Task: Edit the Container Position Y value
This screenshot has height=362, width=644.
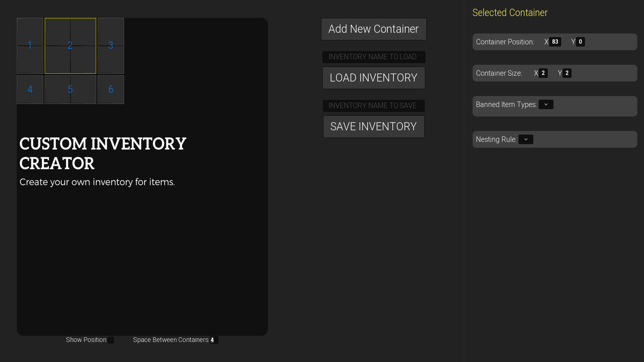Action: 581,42
